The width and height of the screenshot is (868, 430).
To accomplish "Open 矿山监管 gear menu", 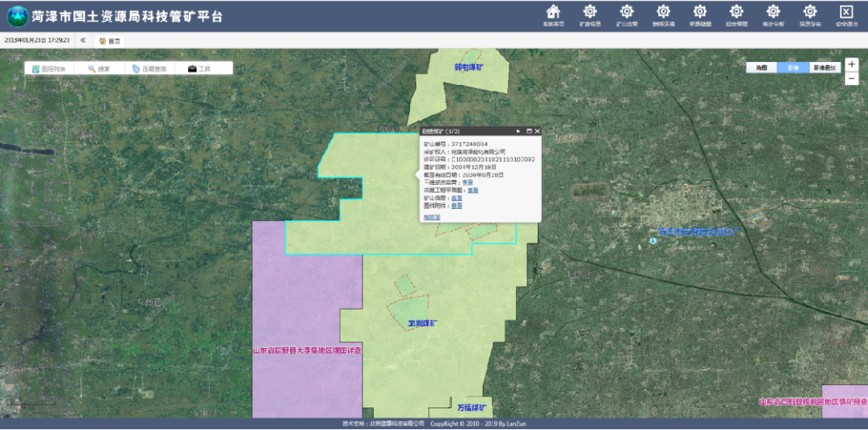I will [x=627, y=11].
